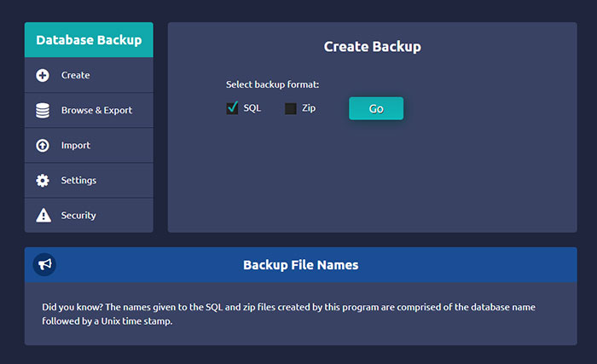597x364 pixels.
Task: Enable the Zip format checkbox
Action: [x=291, y=108]
